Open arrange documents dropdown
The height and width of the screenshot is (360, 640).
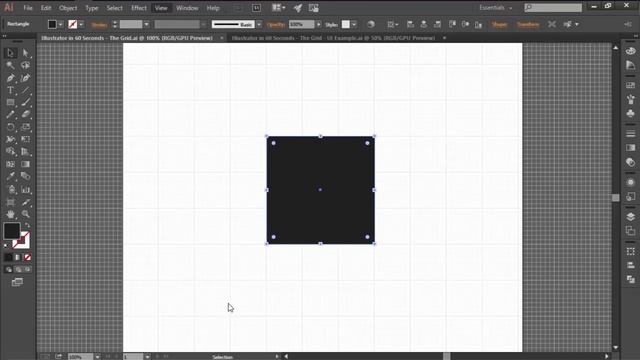tap(279, 8)
